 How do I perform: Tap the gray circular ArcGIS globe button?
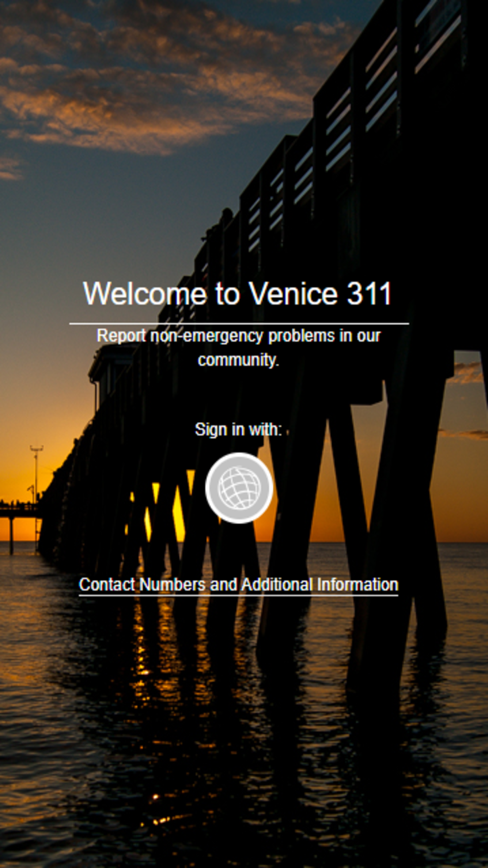[239, 488]
